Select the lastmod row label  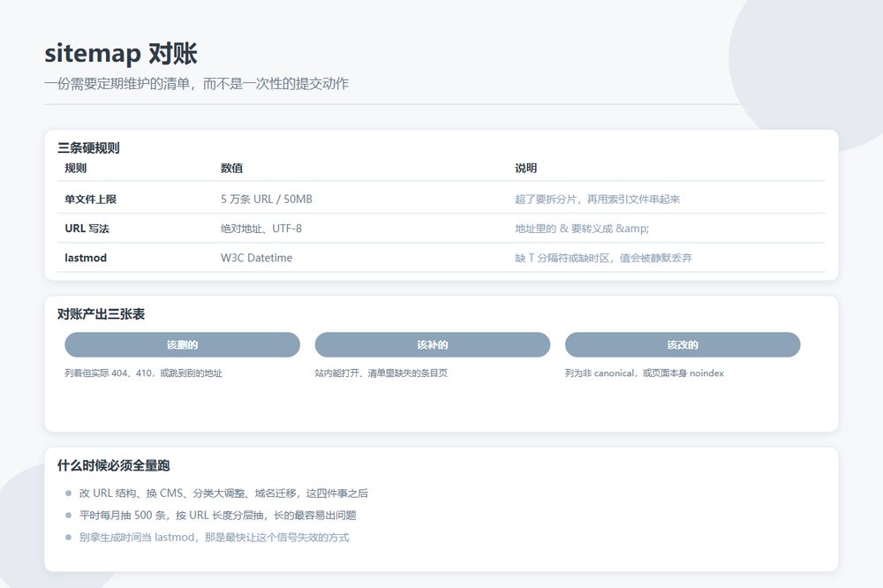(86, 258)
